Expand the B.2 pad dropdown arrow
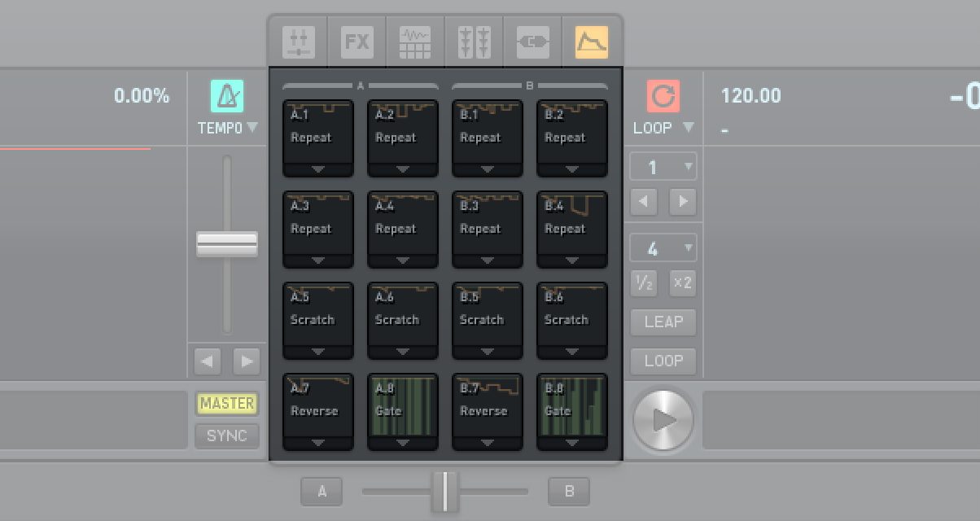Viewport: 980px width, 521px height. (572, 170)
